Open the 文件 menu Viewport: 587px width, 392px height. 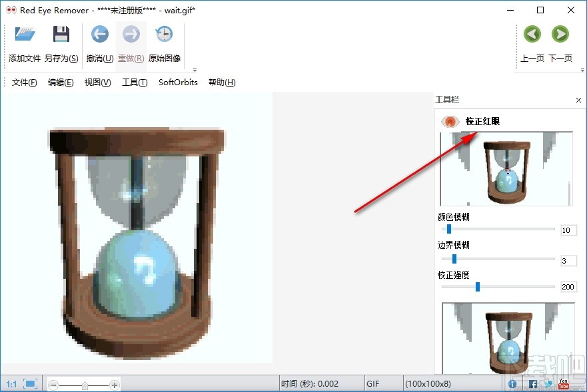click(x=23, y=82)
